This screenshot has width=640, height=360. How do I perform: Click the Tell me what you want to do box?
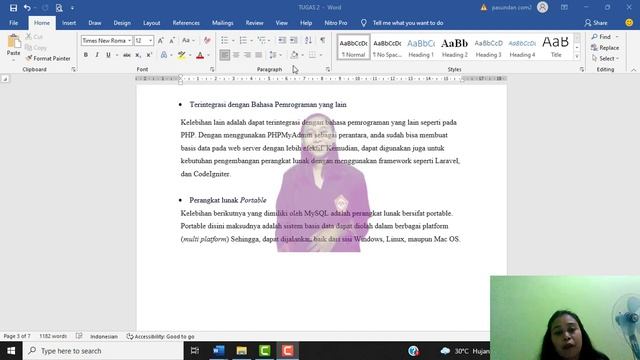pyautogui.click(x=407, y=23)
